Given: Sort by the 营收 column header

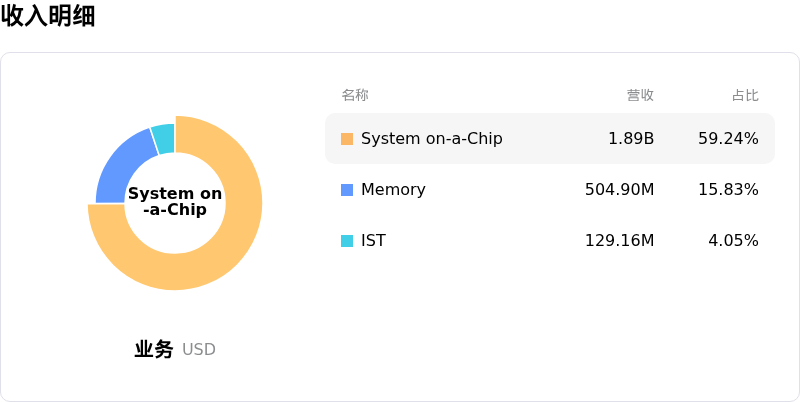Looking at the screenshot, I should pos(640,95).
